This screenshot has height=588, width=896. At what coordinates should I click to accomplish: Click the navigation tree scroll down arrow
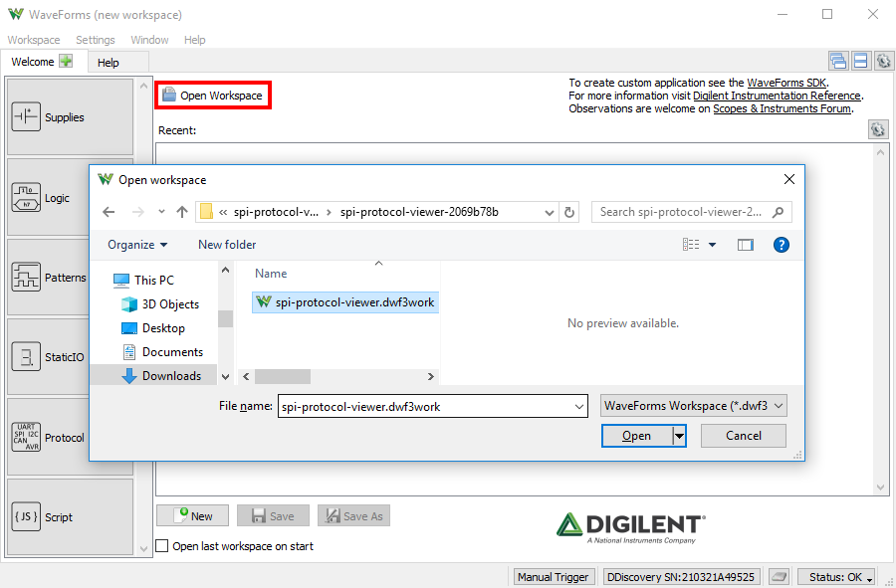[226, 377]
